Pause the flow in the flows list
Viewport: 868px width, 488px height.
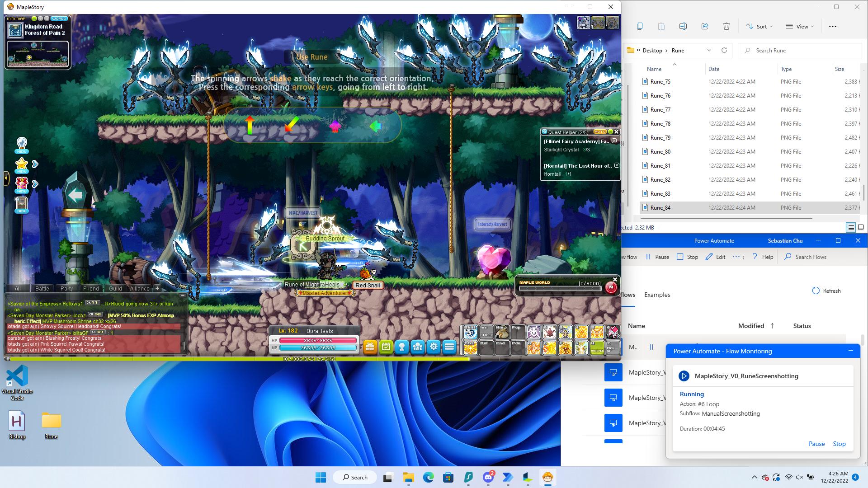point(651,347)
